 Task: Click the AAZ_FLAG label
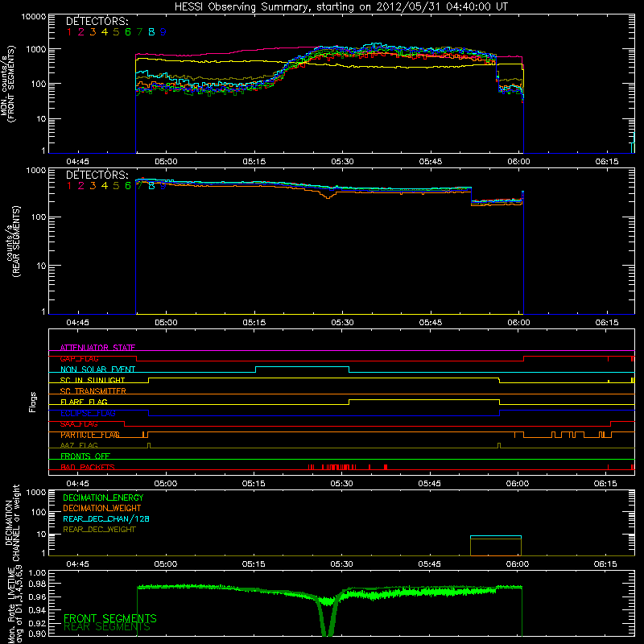coord(79,445)
